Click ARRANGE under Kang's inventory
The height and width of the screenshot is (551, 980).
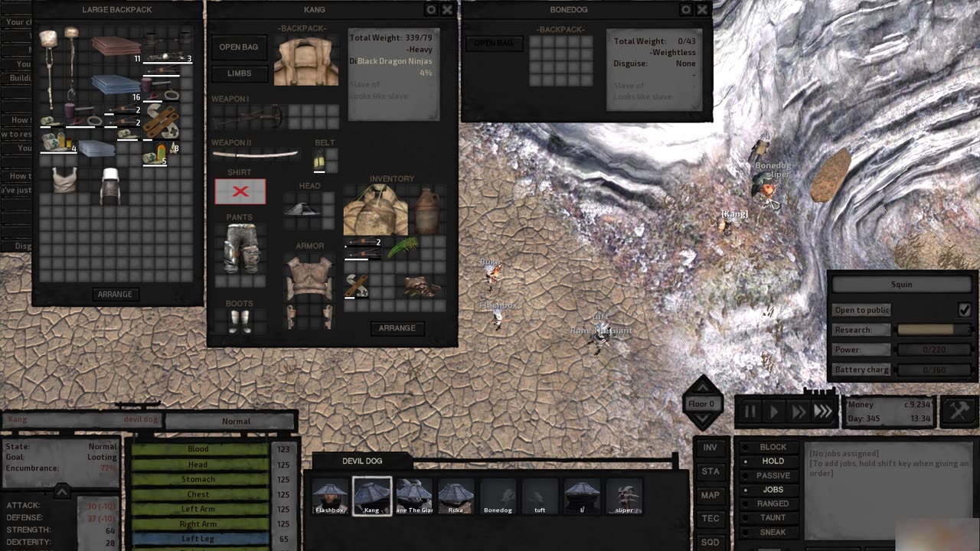(397, 328)
